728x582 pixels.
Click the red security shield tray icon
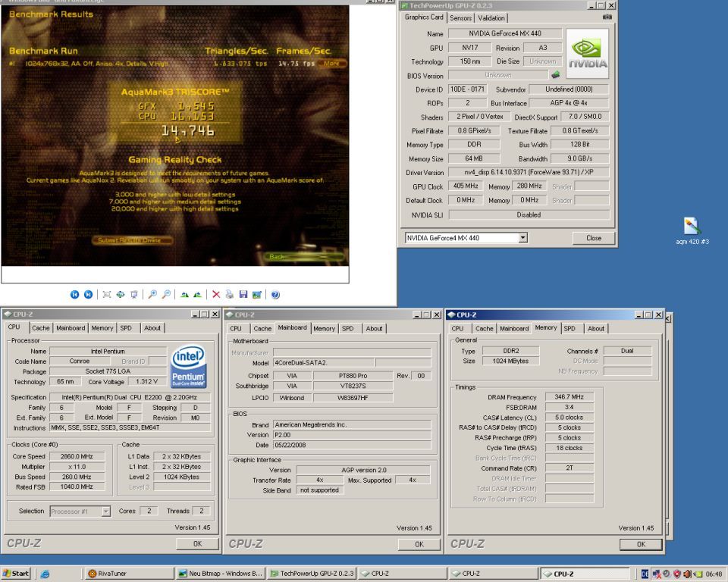point(677,574)
